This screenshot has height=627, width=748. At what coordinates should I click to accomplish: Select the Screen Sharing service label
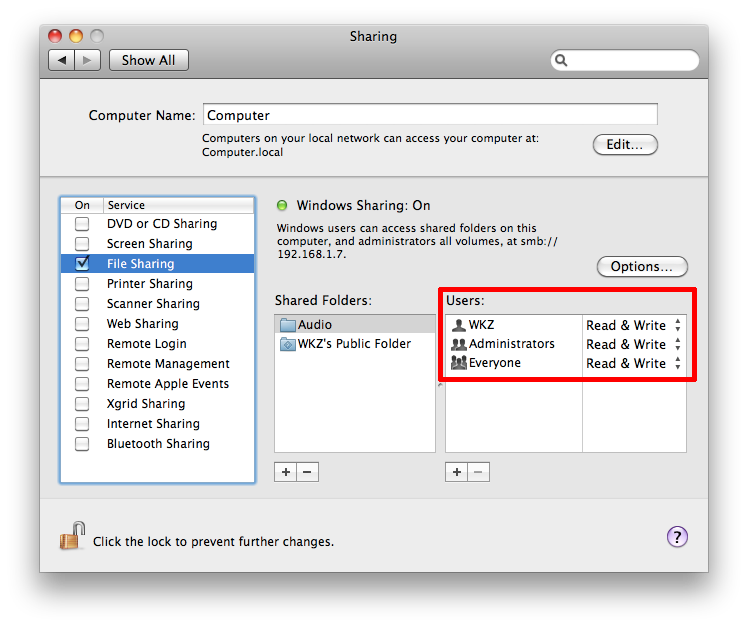(x=150, y=244)
